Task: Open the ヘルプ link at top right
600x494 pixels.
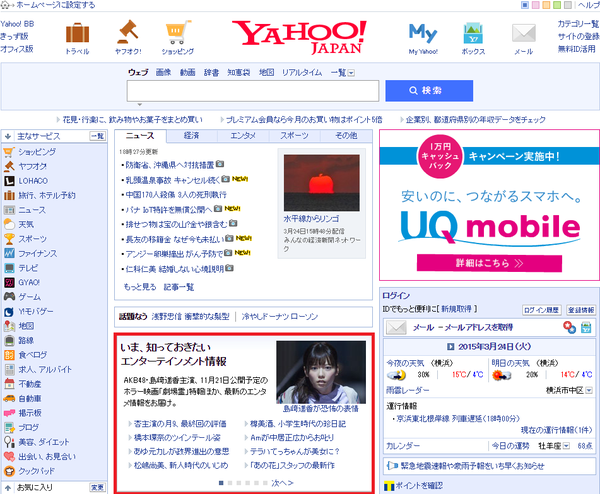Action: tap(589, 5)
